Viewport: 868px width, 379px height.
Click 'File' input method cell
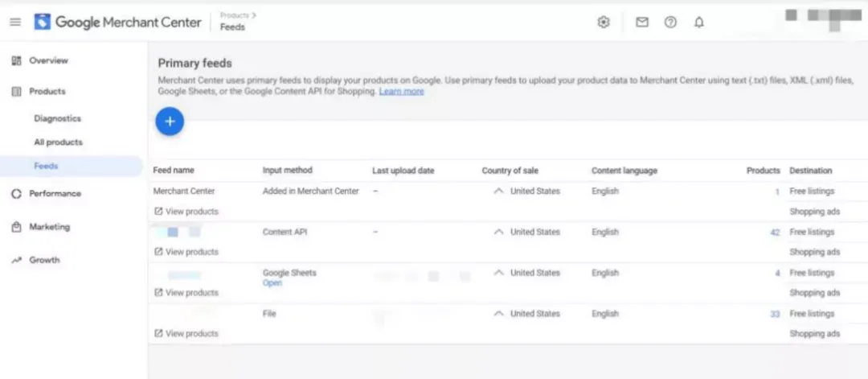coord(269,314)
